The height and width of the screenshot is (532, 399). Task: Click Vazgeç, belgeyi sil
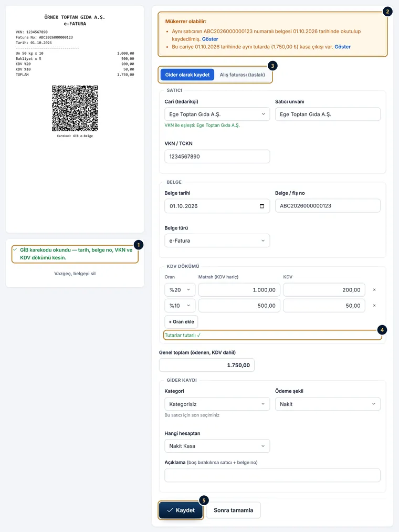click(75, 274)
